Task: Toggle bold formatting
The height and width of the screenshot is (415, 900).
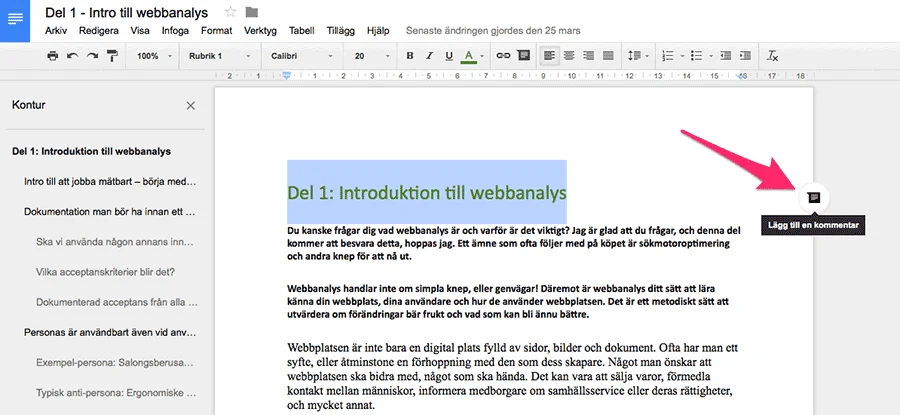Action: [x=409, y=56]
